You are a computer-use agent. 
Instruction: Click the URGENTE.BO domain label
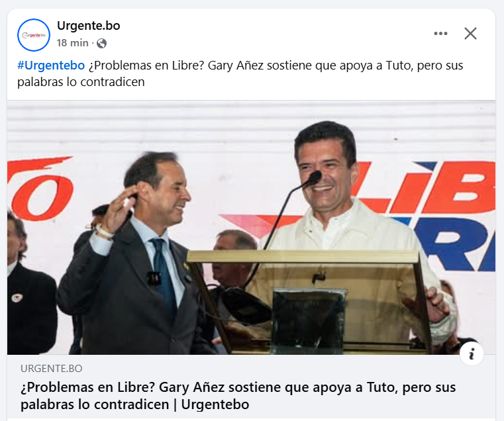(x=52, y=368)
